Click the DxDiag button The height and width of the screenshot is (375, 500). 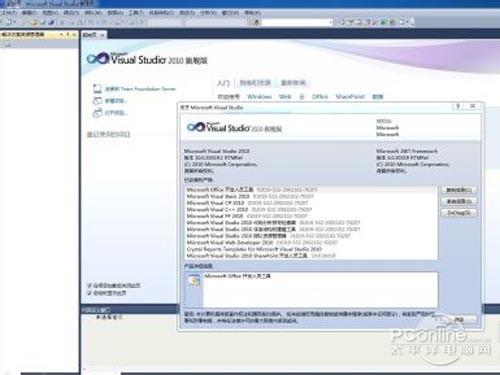pos(459,213)
